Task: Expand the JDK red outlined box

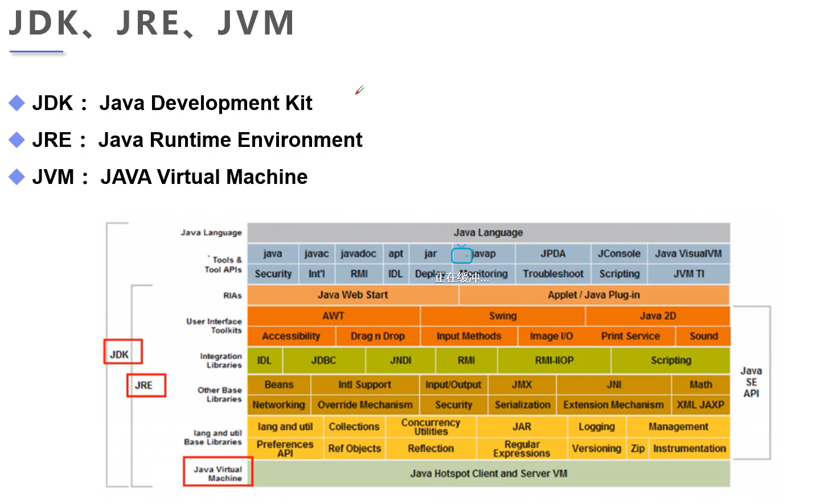Action: click(122, 352)
